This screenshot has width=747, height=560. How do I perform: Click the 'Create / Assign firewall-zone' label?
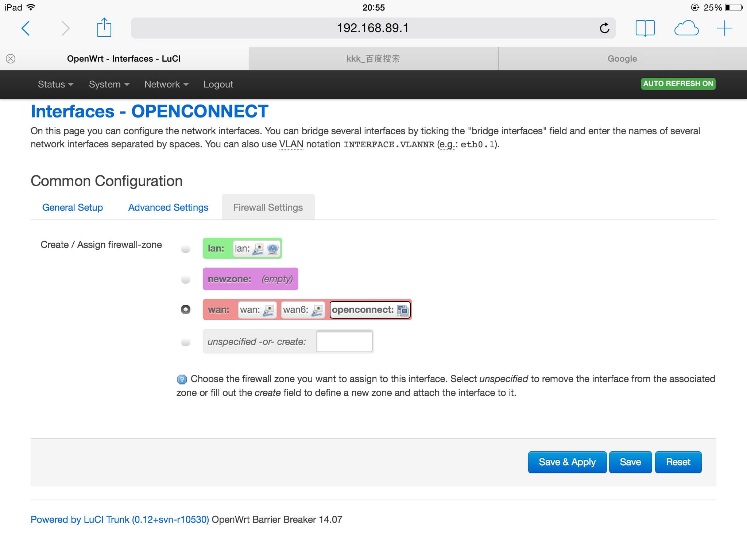[101, 245]
